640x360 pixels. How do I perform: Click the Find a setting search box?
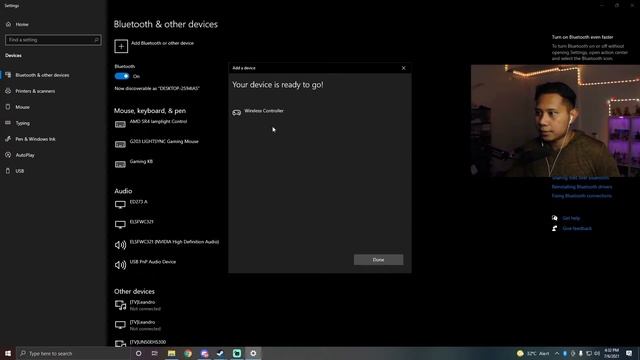click(53, 40)
